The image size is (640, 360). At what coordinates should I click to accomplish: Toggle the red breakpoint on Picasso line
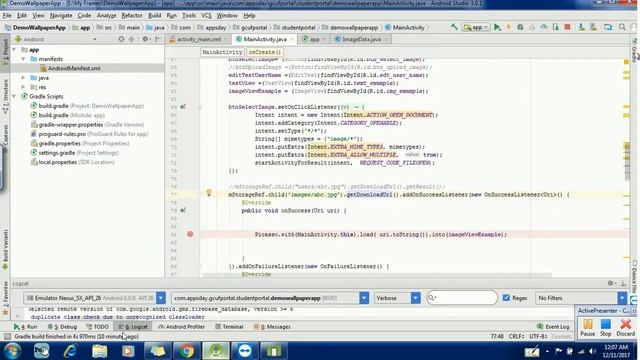pos(190,234)
